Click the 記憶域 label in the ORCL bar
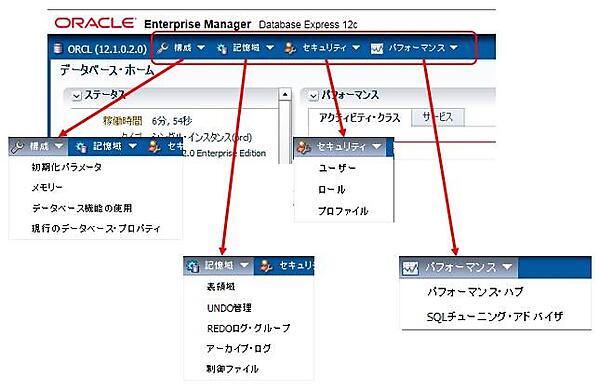The width and height of the screenshot is (600, 390). click(246, 48)
